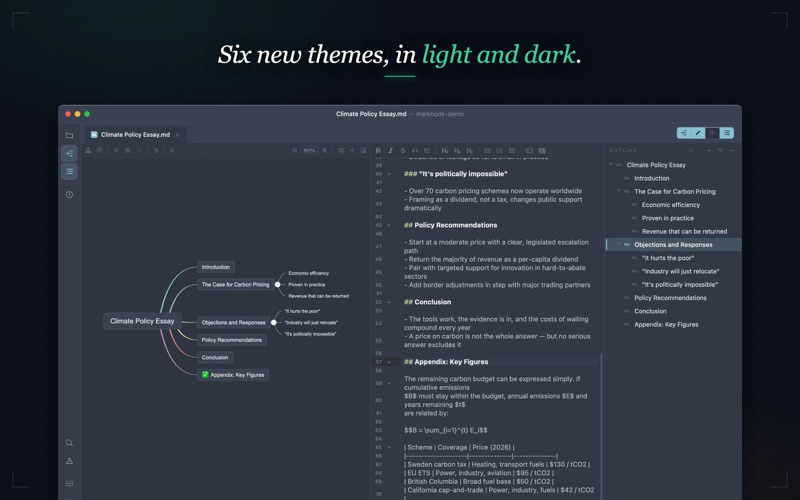Collapse The Case for Carbon Pricing node circle
Image resolution: width=800 pixels, height=500 pixels.
click(x=278, y=284)
